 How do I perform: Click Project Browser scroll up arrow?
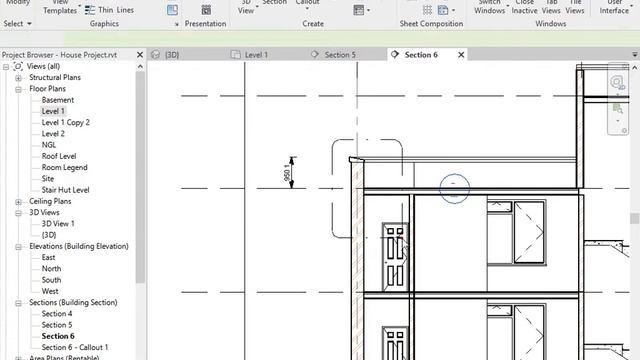pyautogui.click(x=140, y=66)
